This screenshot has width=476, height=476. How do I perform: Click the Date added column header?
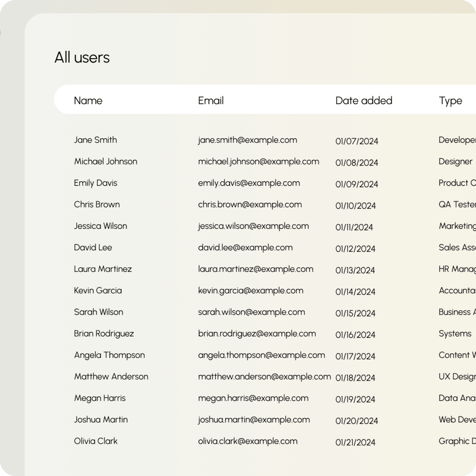(x=364, y=101)
